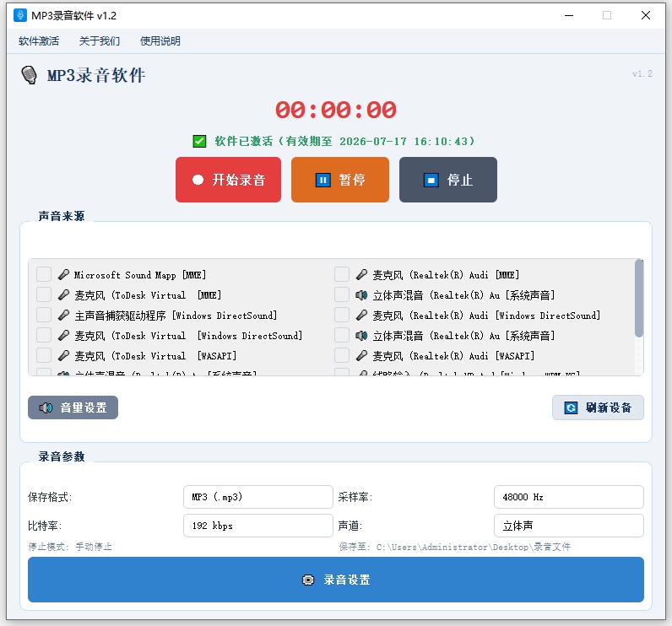The height and width of the screenshot is (626, 672).
Task: Click microphone icon of 麦克风 (ToDesk Virtual [MME]
Action: [x=63, y=294]
